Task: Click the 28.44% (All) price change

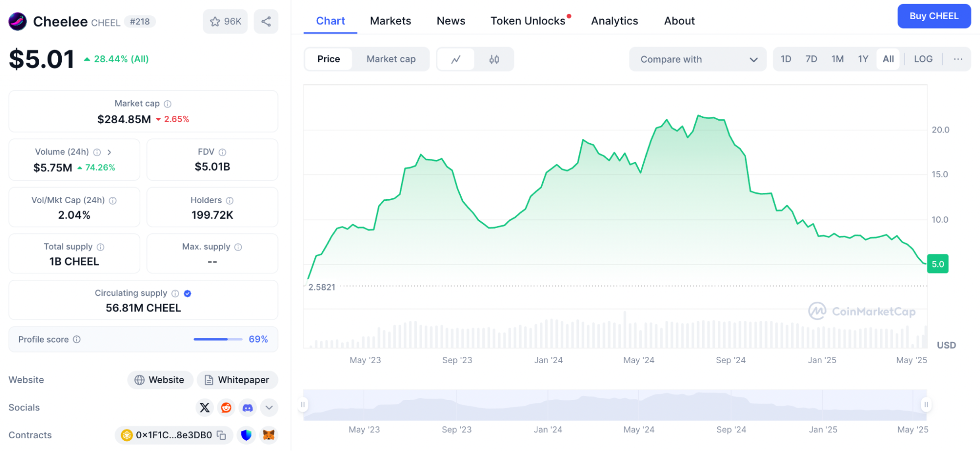Action: (116, 59)
